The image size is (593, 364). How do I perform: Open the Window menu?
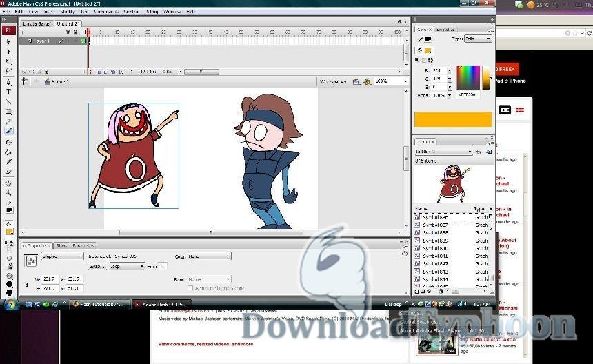172,11
